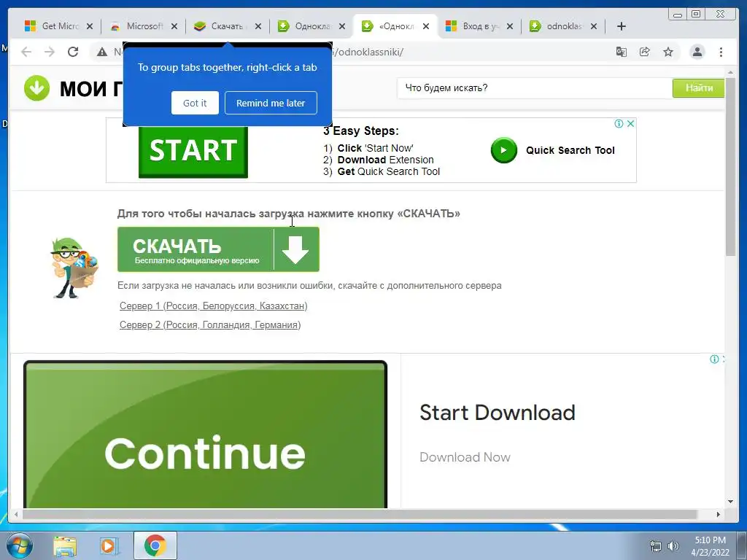This screenshot has width=747, height=560.
Task: Click the site logo green download icon
Action: (36, 88)
